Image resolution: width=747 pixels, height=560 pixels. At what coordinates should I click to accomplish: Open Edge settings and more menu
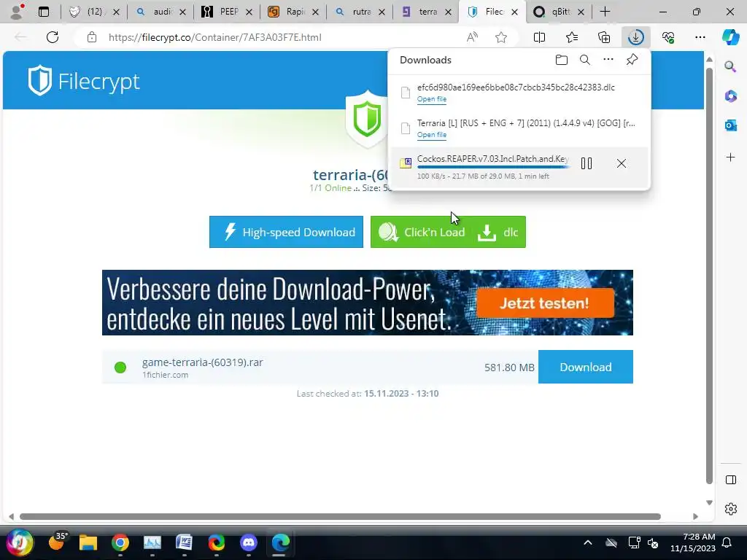pyautogui.click(x=700, y=37)
